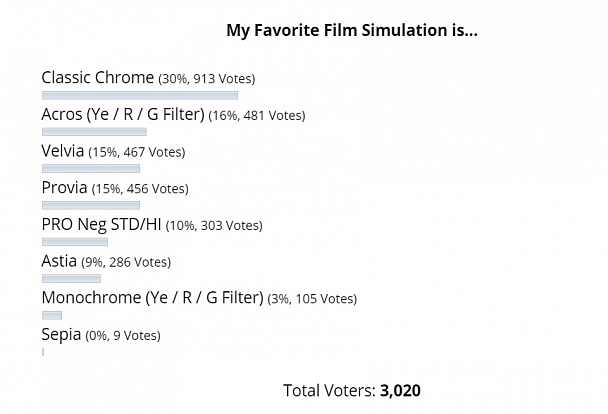Click the 105 Votes count text
Viewport: 608px width, 414px height.
tap(324, 299)
